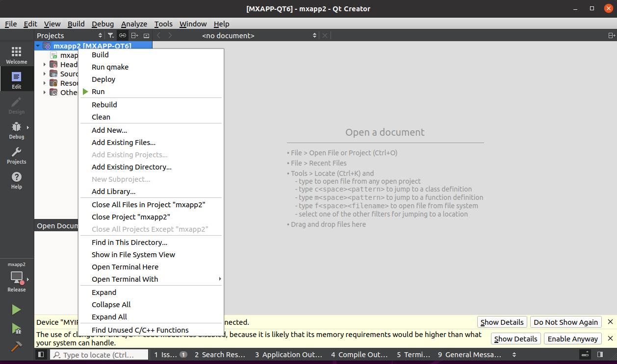Click the Type to locate input field
The width and height of the screenshot is (617, 364).
tap(100, 355)
